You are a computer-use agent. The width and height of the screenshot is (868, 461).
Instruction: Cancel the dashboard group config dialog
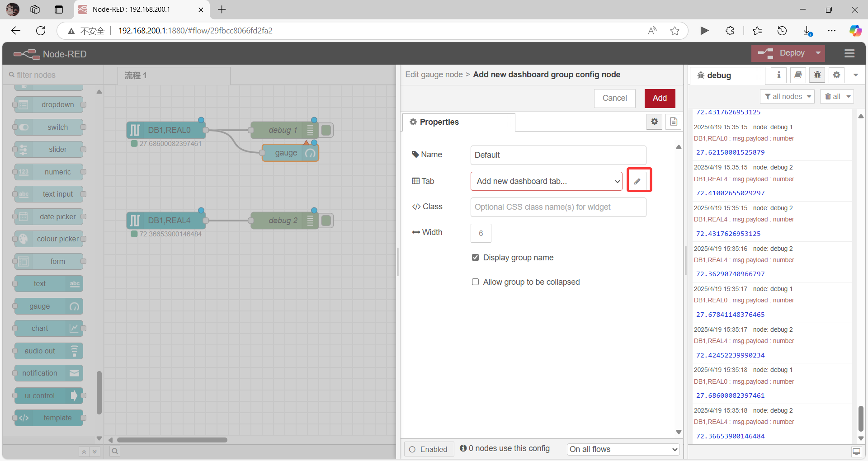pyautogui.click(x=614, y=98)
